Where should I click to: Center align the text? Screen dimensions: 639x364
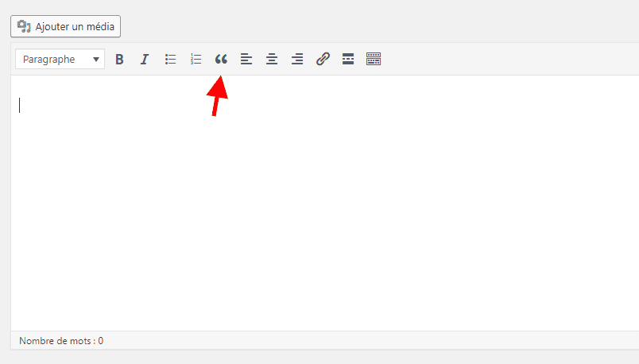tap(272, 59)
